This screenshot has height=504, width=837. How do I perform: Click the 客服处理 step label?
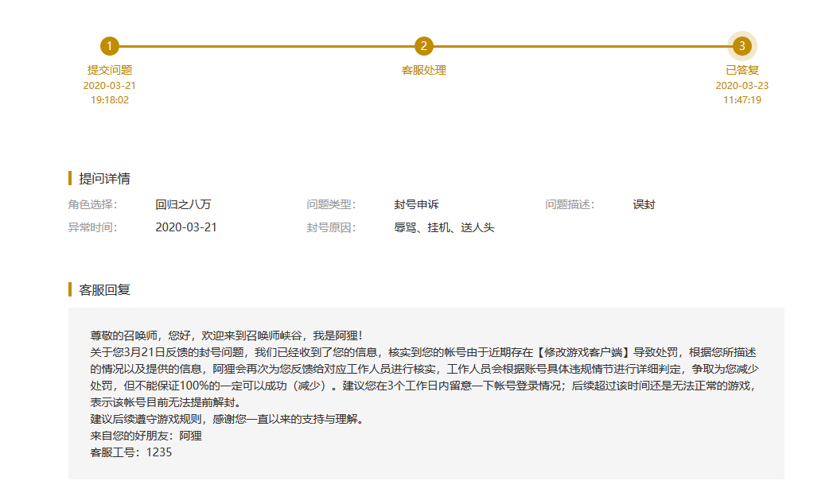click(x=424, y=70)
